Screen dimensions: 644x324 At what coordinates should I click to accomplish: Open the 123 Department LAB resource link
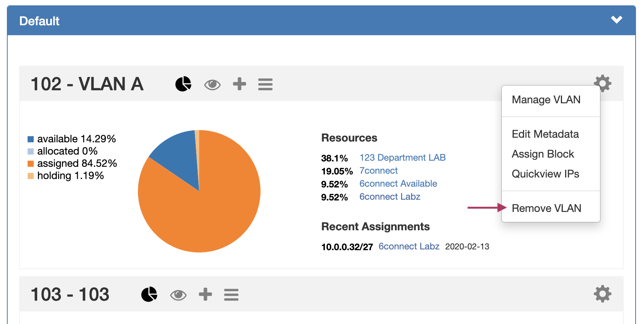pos(402,158)
